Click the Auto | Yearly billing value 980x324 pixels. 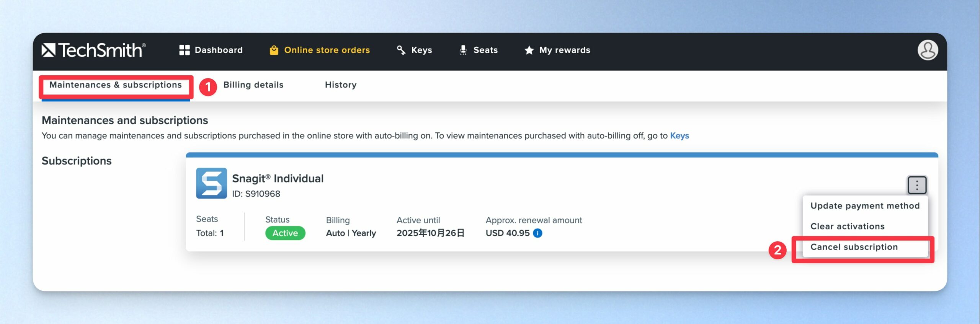click(351, 233)
